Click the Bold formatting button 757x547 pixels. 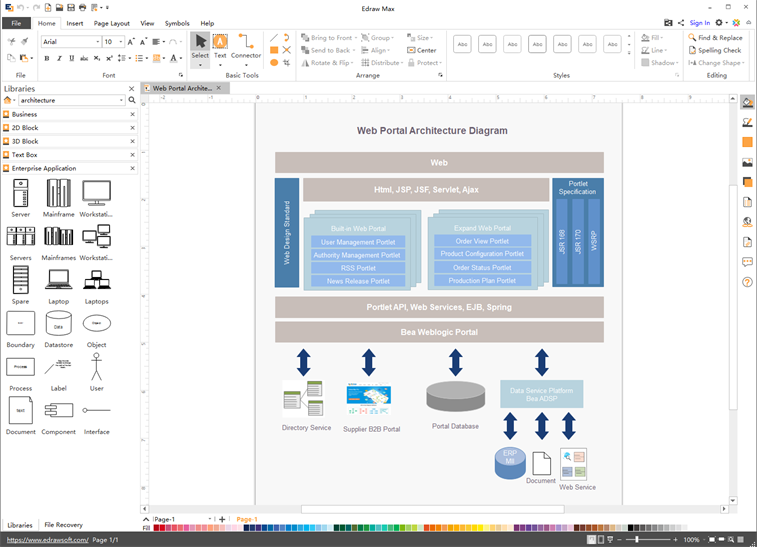[x=47, y=58]
